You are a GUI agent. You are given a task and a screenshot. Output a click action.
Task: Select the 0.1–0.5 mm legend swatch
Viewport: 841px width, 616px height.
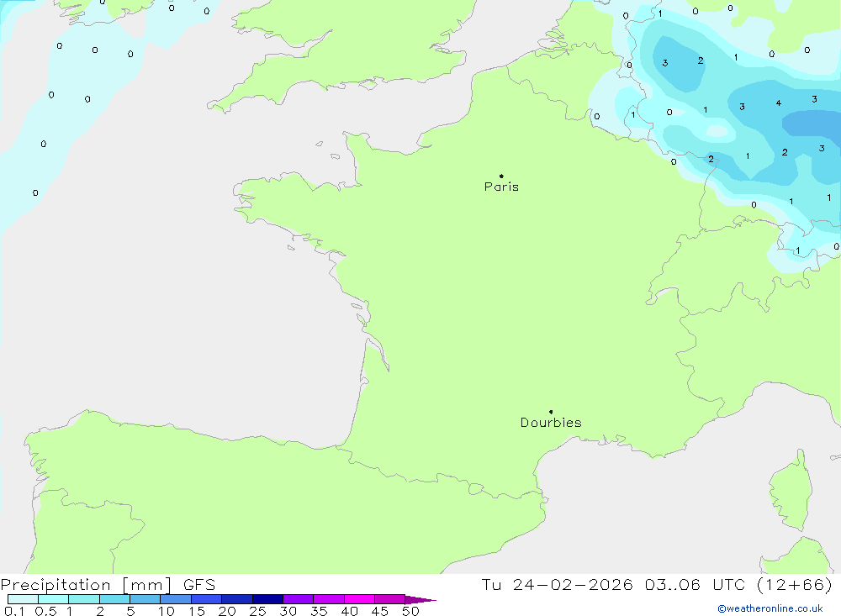pyautogui.click(x=23, y=599)
